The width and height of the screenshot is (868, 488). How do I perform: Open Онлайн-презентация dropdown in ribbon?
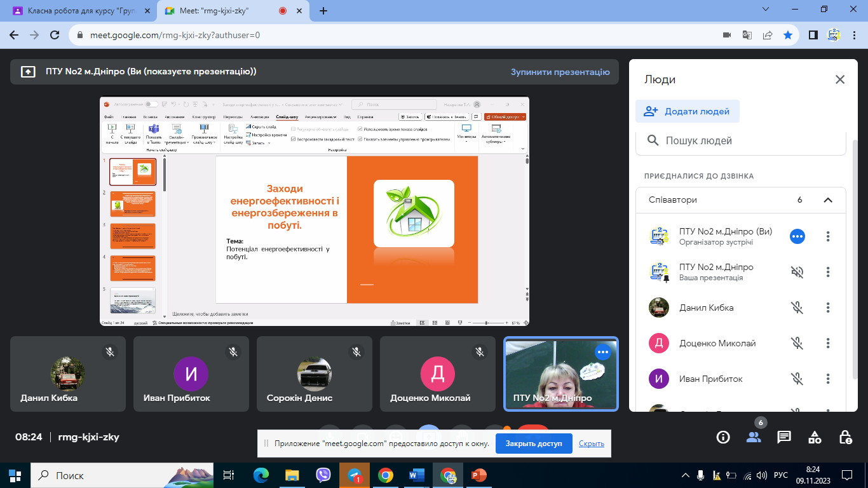point(177,134)
